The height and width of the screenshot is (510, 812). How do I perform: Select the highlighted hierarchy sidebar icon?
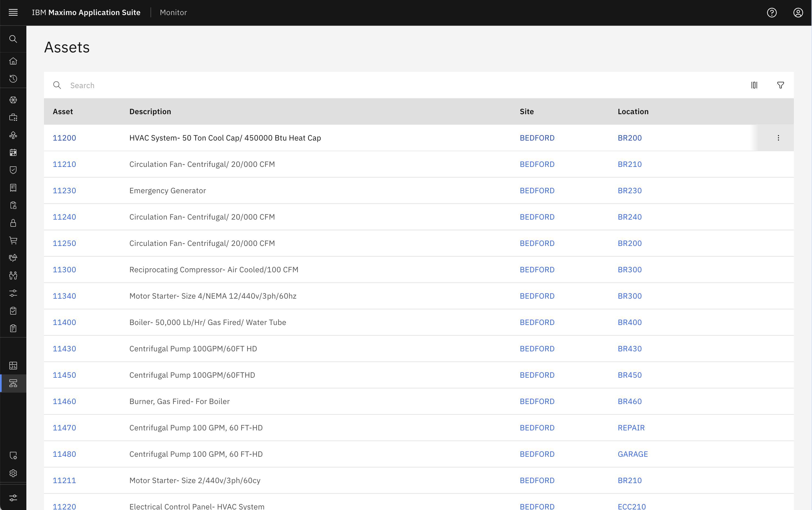point(13,383)
